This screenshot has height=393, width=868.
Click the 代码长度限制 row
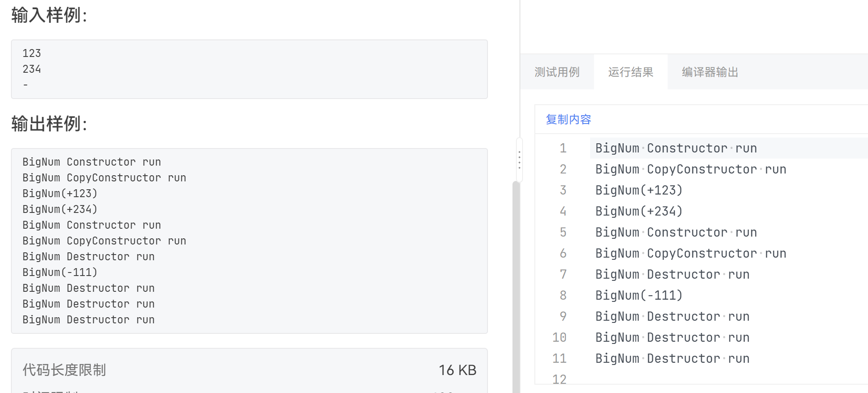pos(249,370)
